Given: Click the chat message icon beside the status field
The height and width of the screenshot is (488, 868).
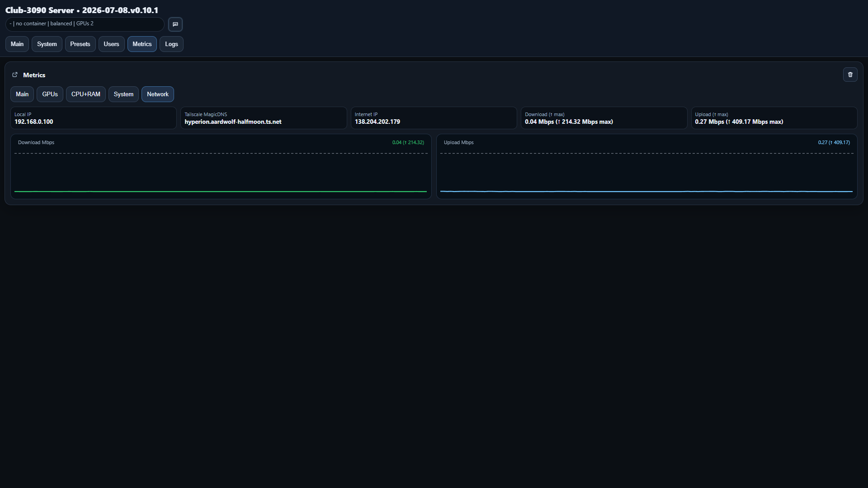Looking at the screenshot, I should coord(175,24).
